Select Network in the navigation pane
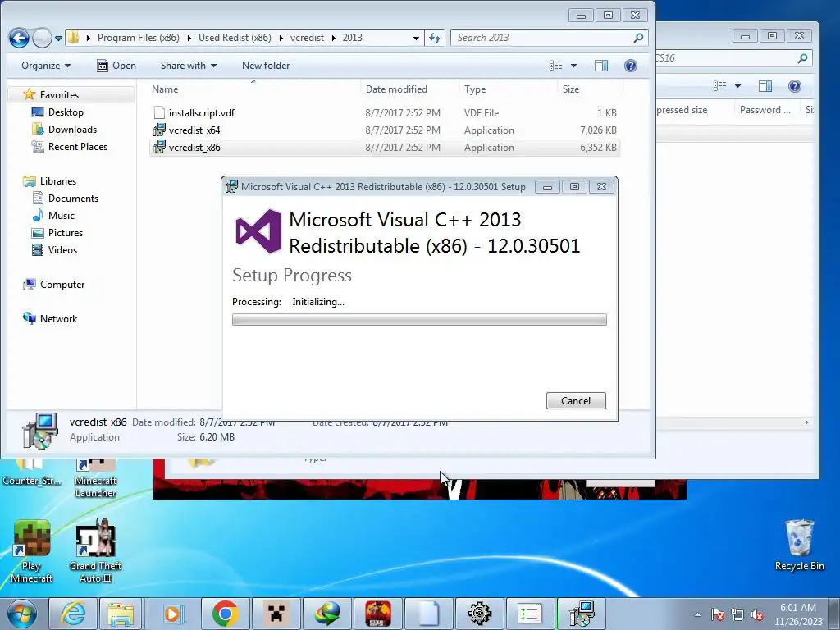 [51, 319]
